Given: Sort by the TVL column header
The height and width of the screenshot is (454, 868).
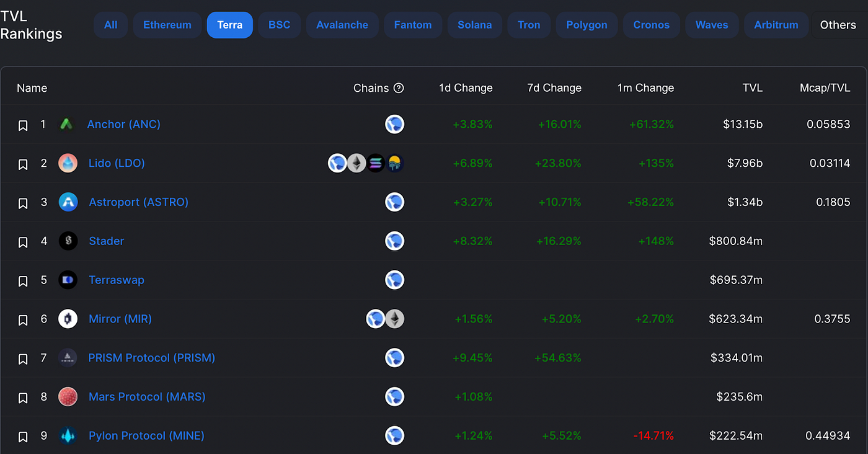Looking at the screenshot, I should [x=753, y=88].
